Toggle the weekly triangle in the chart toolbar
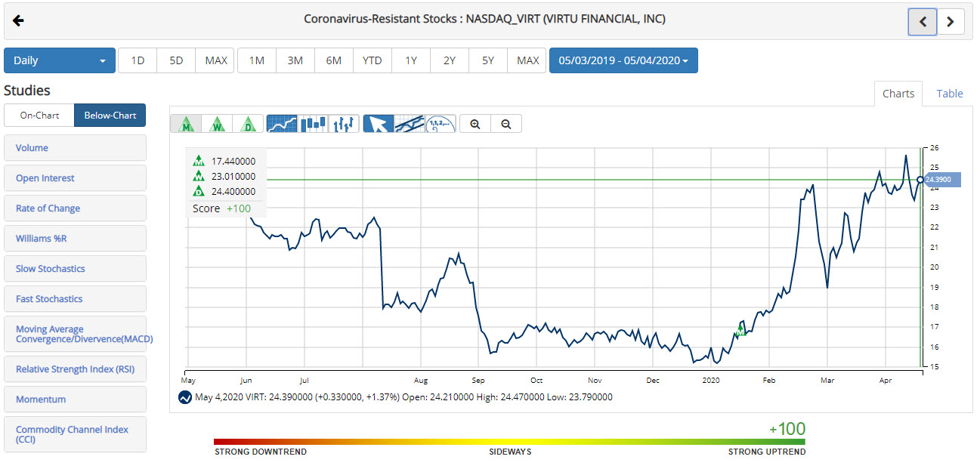The height and width of the screenshot is (472, 980). pyautogui.click(x=218, y=124)
